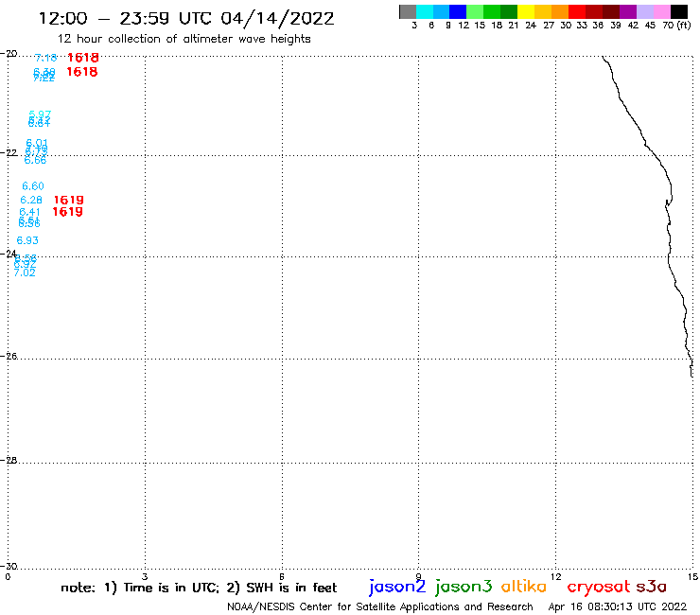Click the latitude axis label -22

[9, 152]
